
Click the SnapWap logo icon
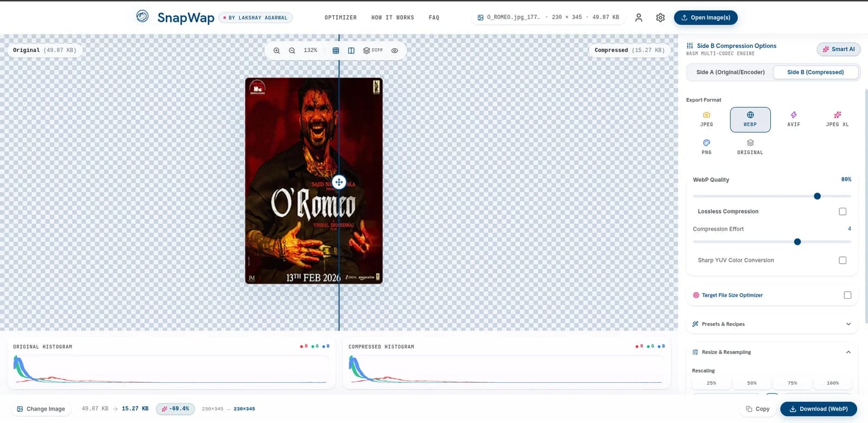click(x=142, y=16)
